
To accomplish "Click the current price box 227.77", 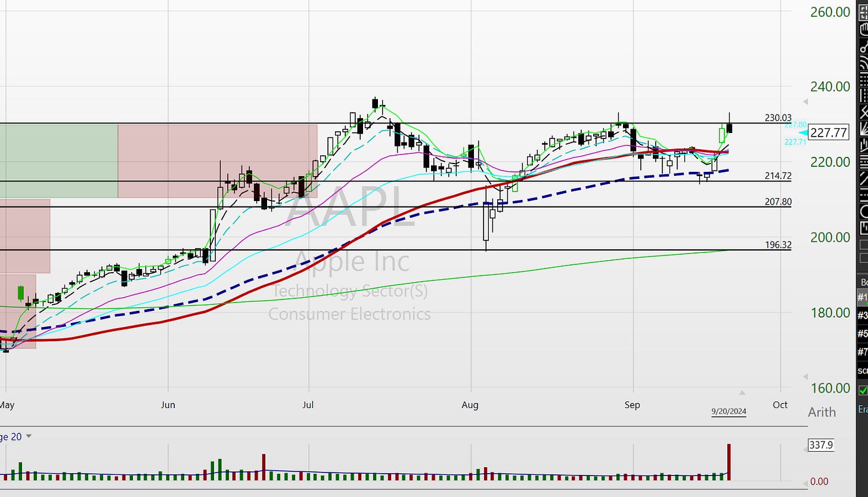I will [829, 132].
